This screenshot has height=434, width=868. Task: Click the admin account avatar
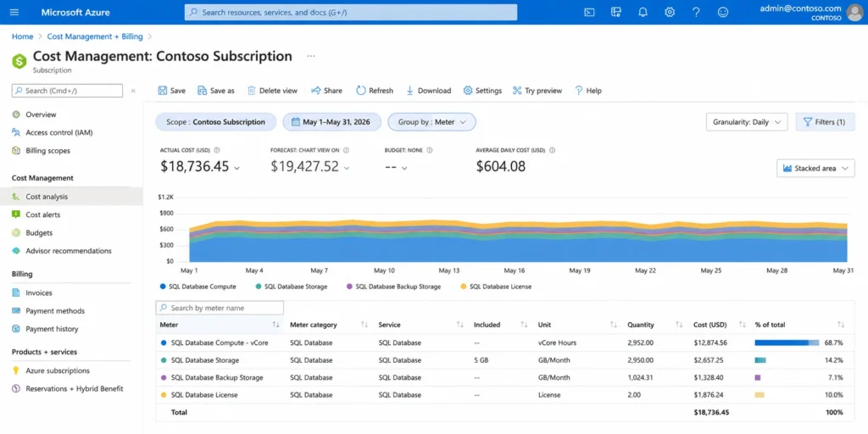tap(854, 12)
